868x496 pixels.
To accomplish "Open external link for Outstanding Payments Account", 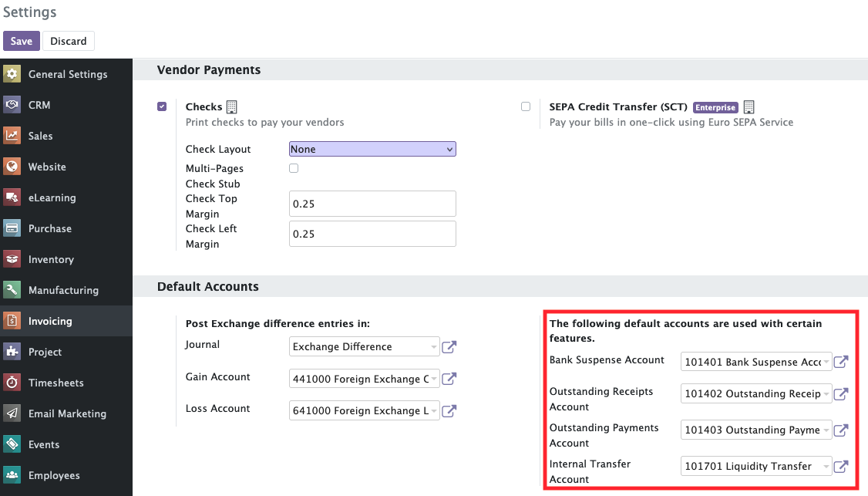I will [x=841, y=430].
